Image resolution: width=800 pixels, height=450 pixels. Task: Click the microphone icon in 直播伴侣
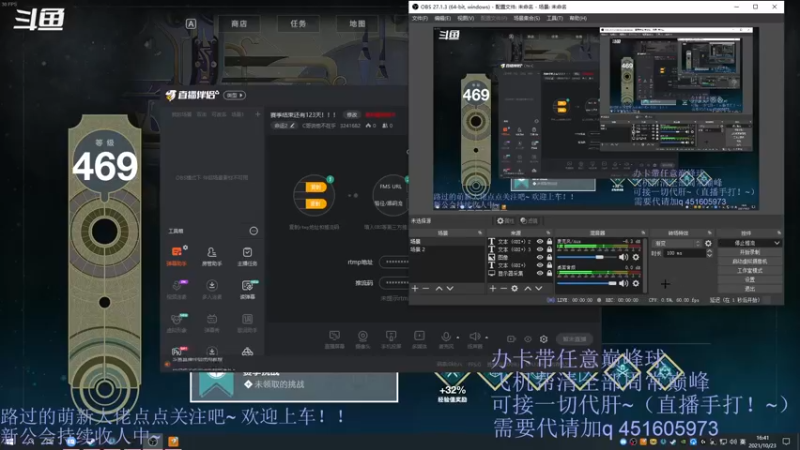[446, 337]
